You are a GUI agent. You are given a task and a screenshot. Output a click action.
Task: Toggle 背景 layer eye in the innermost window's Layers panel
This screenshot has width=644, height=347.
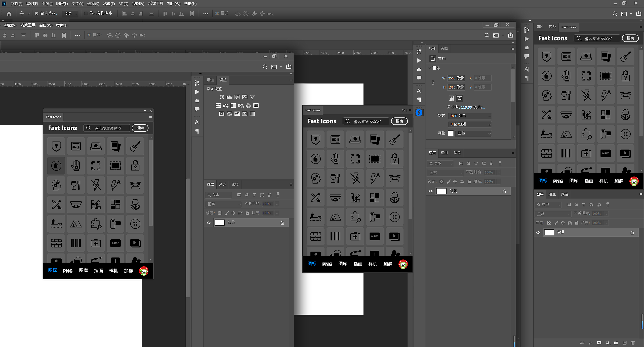click(209, 223)
